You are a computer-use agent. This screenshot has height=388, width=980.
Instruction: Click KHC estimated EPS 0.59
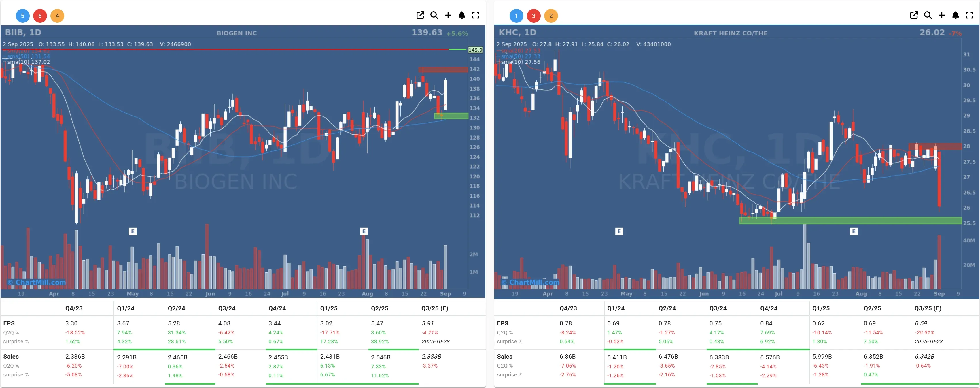click(921, 323)
